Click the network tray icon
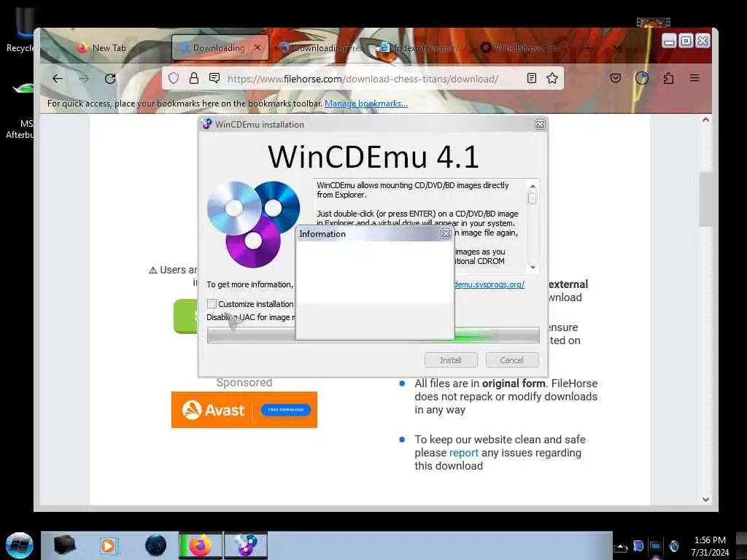Image resolution: width=747 pixels, height=560 pixels. pyautogui.click(x=656, y=547)
